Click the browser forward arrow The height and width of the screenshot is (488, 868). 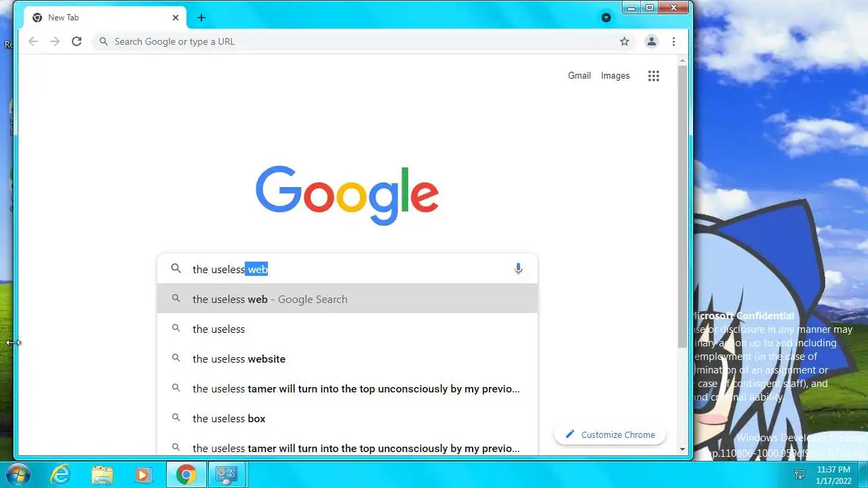click(55, 41)
